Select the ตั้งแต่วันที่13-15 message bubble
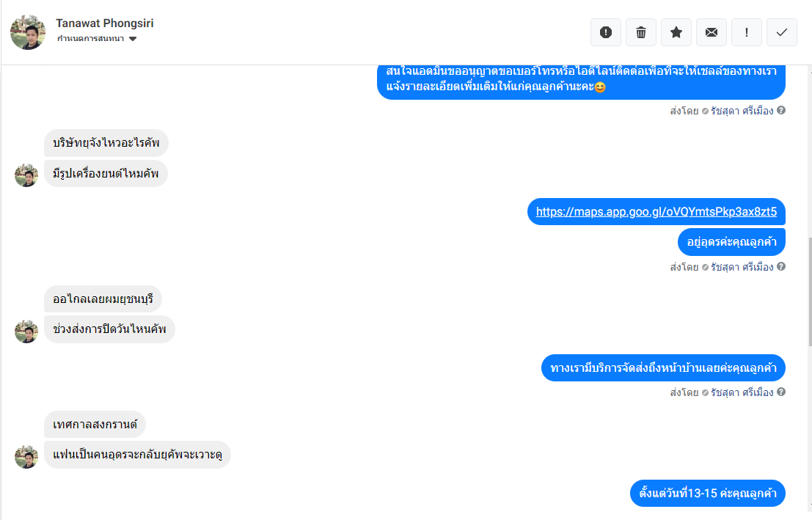The image size is (812, 520). 707,493
